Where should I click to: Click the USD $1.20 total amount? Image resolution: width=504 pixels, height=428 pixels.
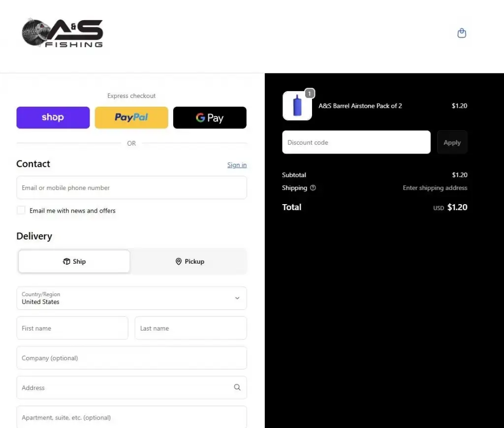coord(450,207)
